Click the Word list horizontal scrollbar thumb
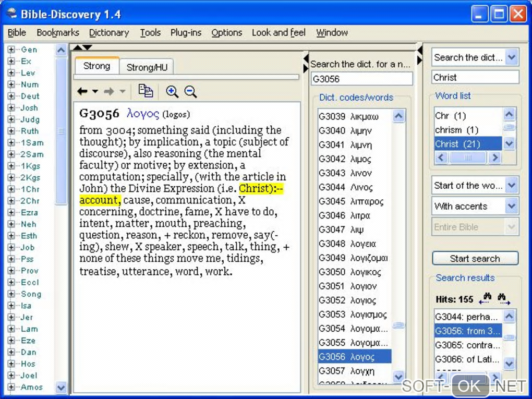Image resolution: width=532 pixels, height=399 pixels. [x=467, y=158]
